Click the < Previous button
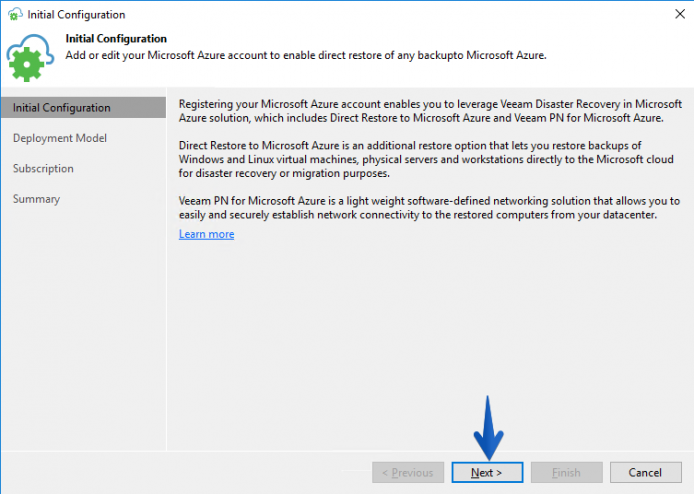Viewport: 694px width, 494px height. point(408,472)
